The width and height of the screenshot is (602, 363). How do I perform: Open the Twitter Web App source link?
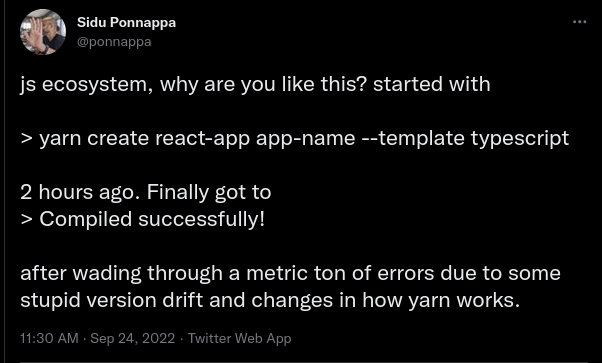coord(240,338)
